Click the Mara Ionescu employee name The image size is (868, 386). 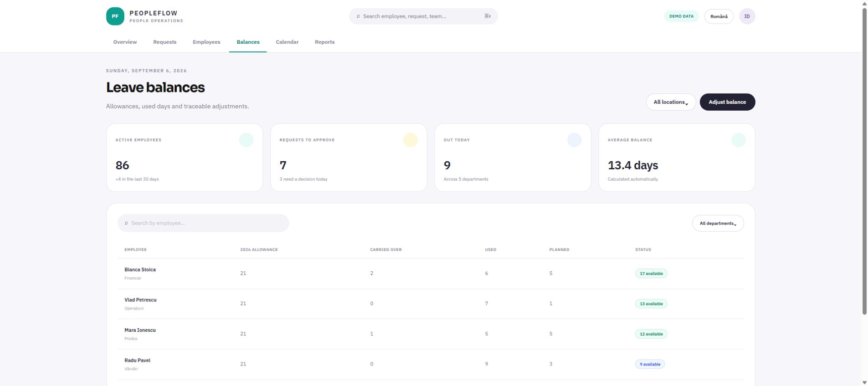(140, 330)
